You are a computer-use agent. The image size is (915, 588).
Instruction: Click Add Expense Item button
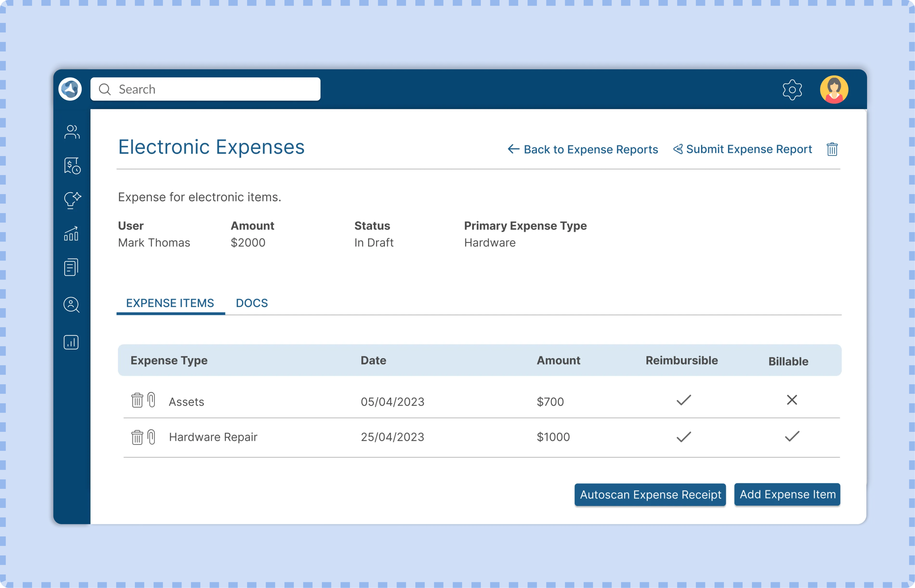pyautogui.click(x=787, y=494)
